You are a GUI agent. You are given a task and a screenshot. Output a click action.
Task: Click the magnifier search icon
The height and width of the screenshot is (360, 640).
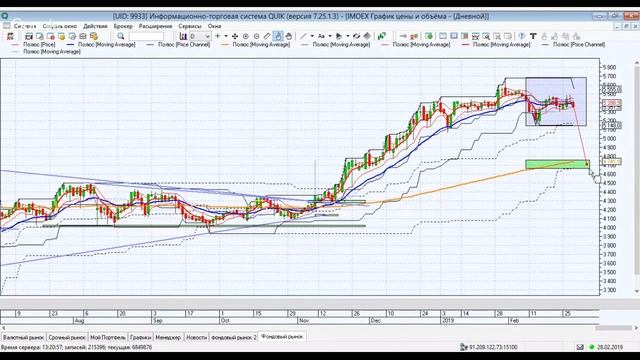(120, 36)
